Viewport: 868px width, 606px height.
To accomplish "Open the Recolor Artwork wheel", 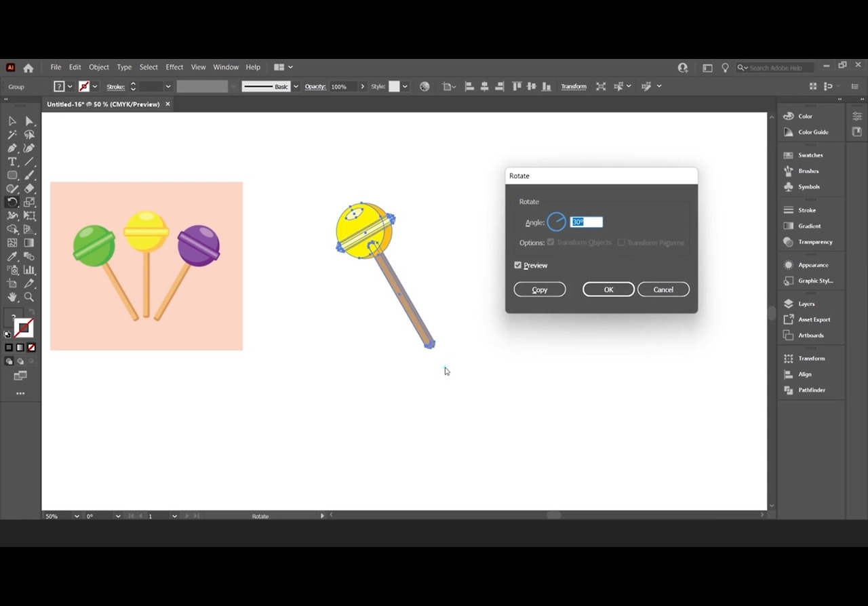I will coord(425,87).
